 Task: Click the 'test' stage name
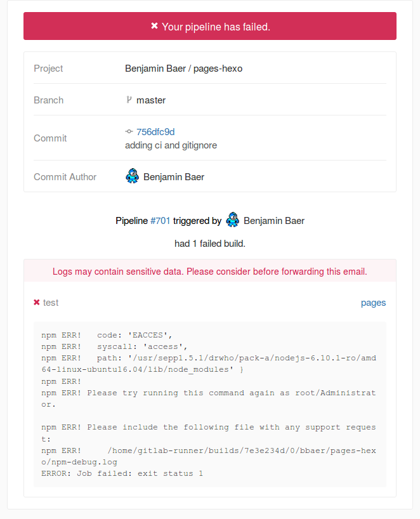(51, 303)
